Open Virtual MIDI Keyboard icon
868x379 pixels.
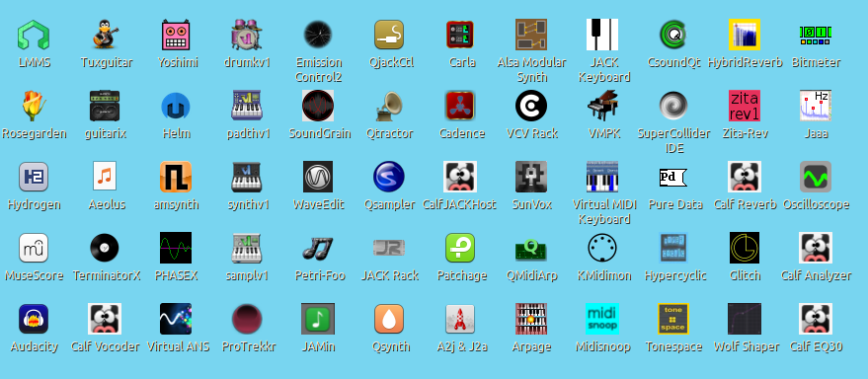[x=602, y=177]
